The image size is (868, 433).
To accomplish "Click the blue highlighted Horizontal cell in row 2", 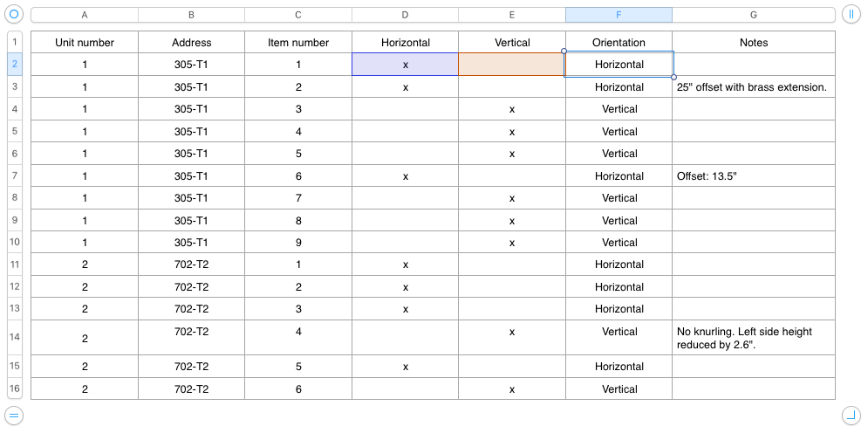I will pos(406,65).
